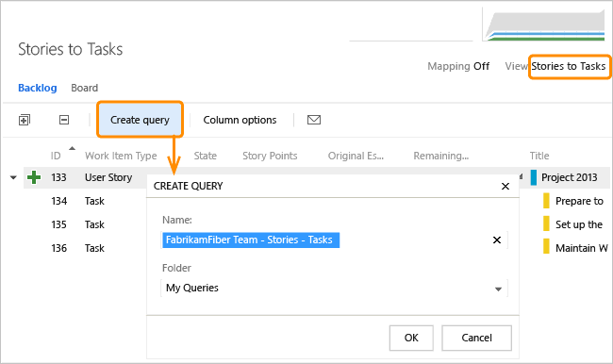Click yellow swatch beside Prepare to

[546, 201]
